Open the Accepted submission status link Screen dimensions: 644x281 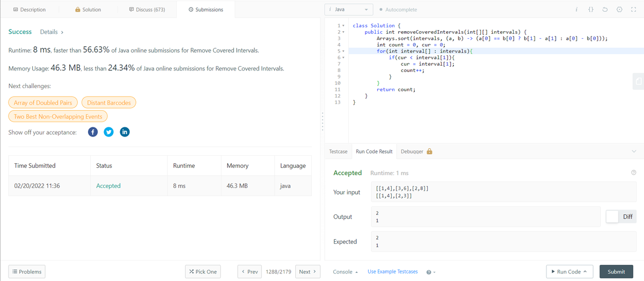pyautogui.click(x=108, y=185)
